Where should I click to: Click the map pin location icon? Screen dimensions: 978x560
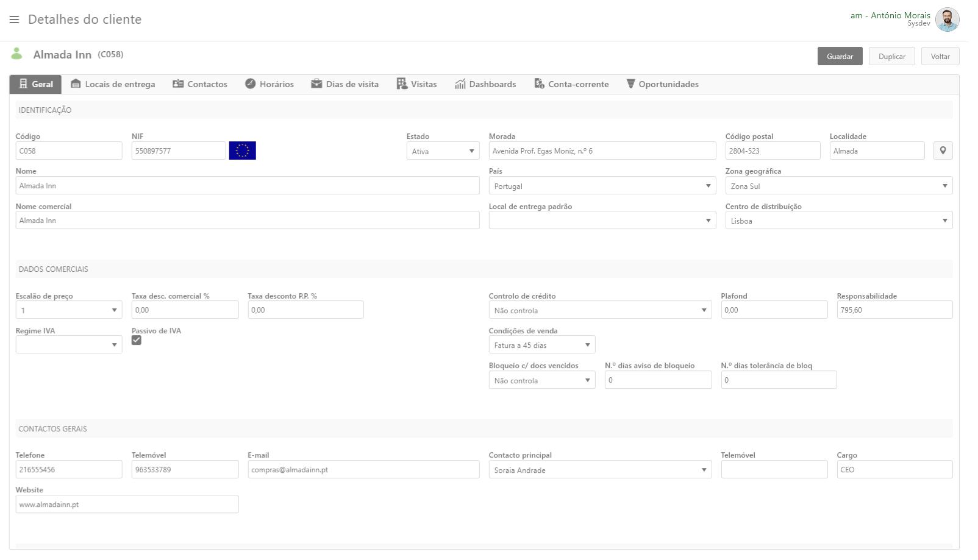pos(943,151)
